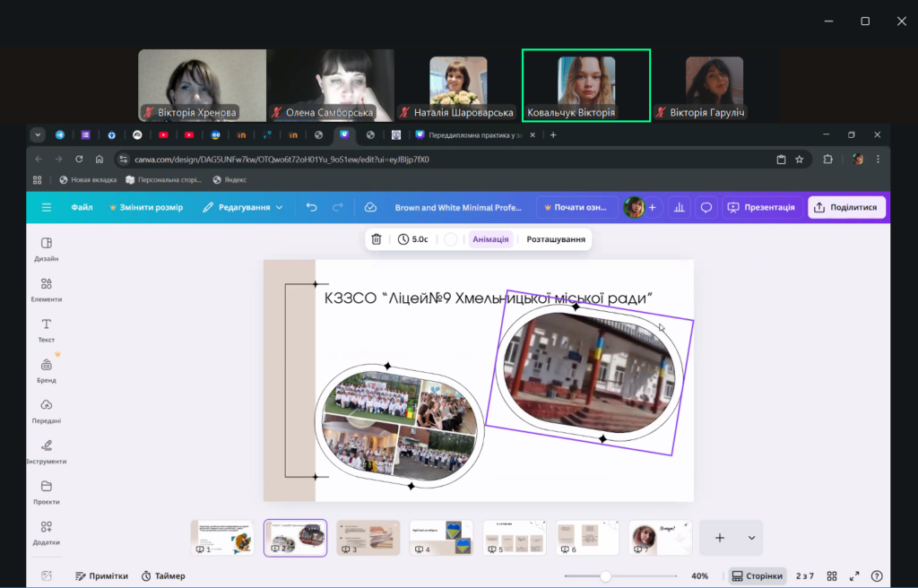
Task: Open the analytics bar chart icon
Action: pyautogui.click(x=680, y=207)
